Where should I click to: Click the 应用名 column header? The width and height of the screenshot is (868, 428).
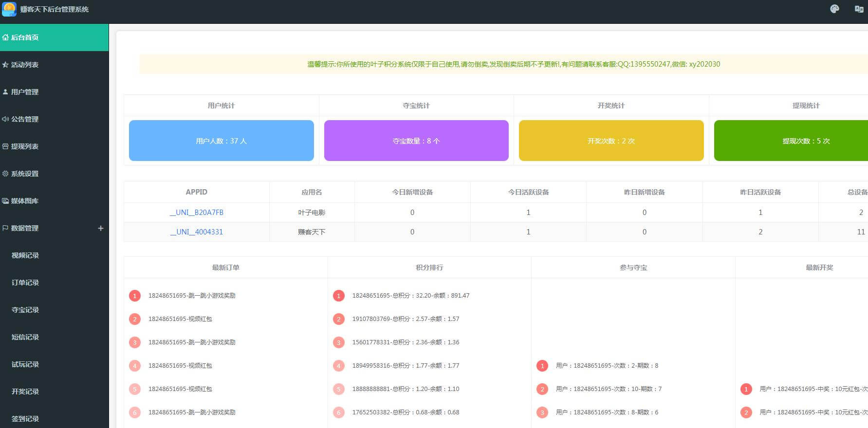click(312, 192)
